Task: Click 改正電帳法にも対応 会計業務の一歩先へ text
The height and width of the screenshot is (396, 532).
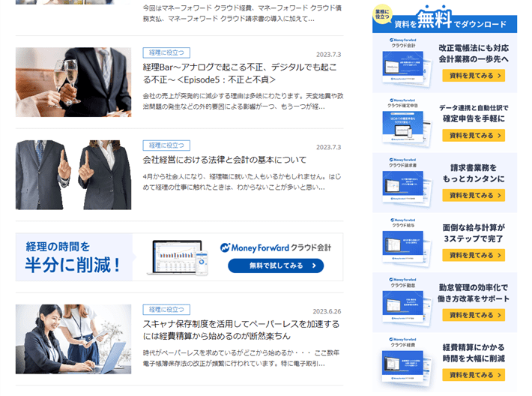Action: 474,53
